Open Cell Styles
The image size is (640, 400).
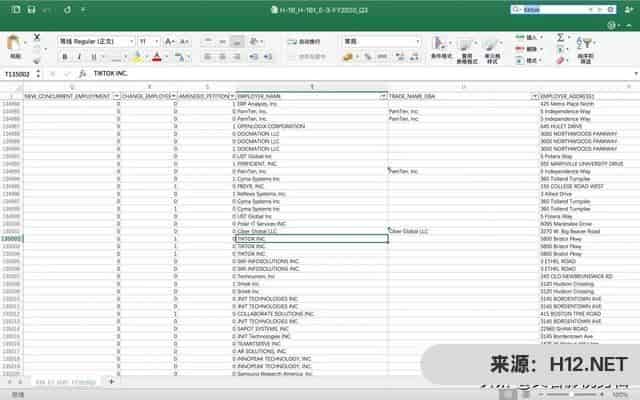click(492, 51)
